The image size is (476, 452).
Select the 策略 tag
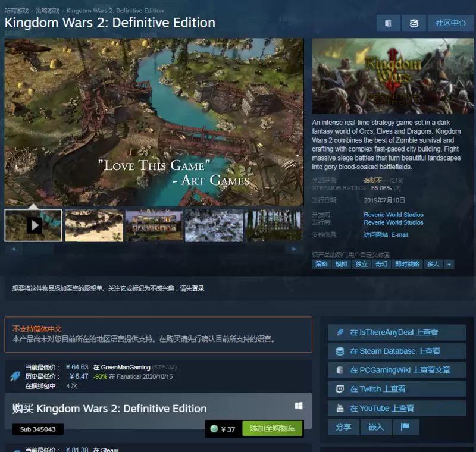(x=321, y=264)
